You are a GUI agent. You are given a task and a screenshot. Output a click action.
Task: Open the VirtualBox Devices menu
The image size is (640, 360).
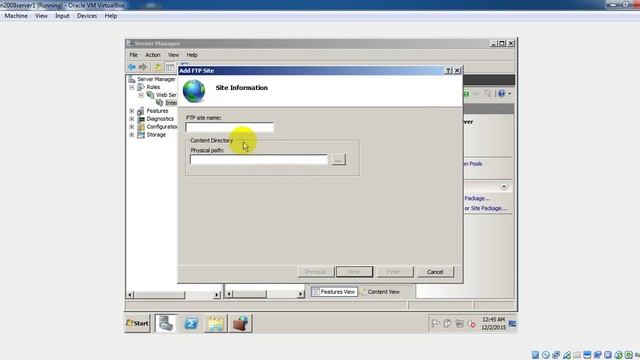coord(87,16)
